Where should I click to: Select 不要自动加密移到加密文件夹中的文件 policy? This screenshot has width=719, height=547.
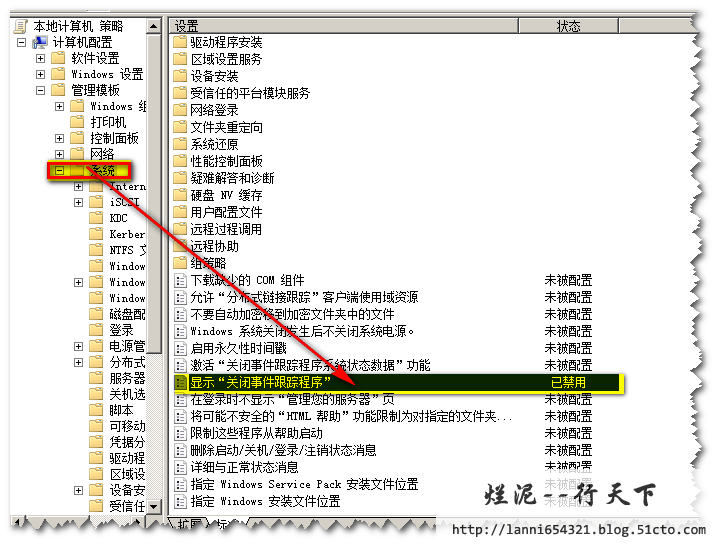292,315
